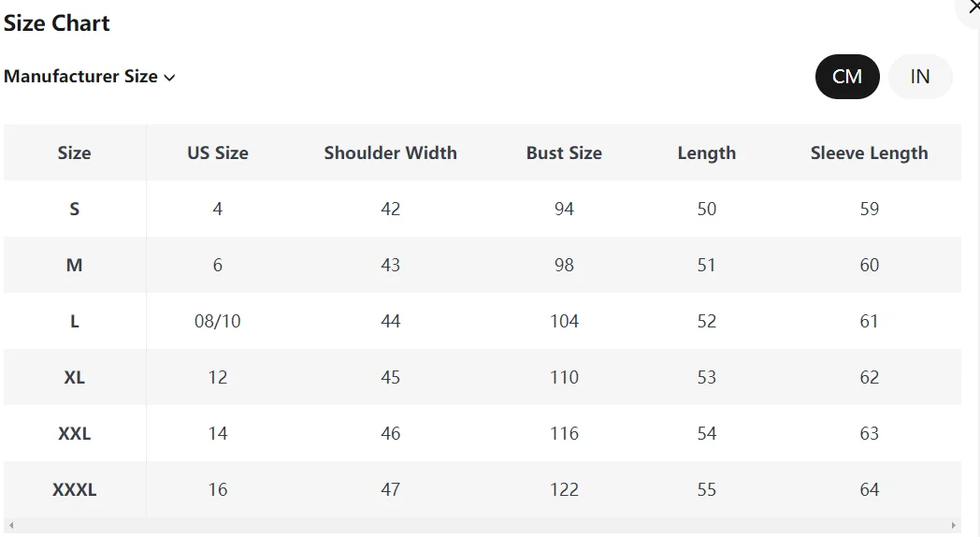Select the M size row label
The width and height of the screenshot is (980, 537).
(x=74, y=265)
